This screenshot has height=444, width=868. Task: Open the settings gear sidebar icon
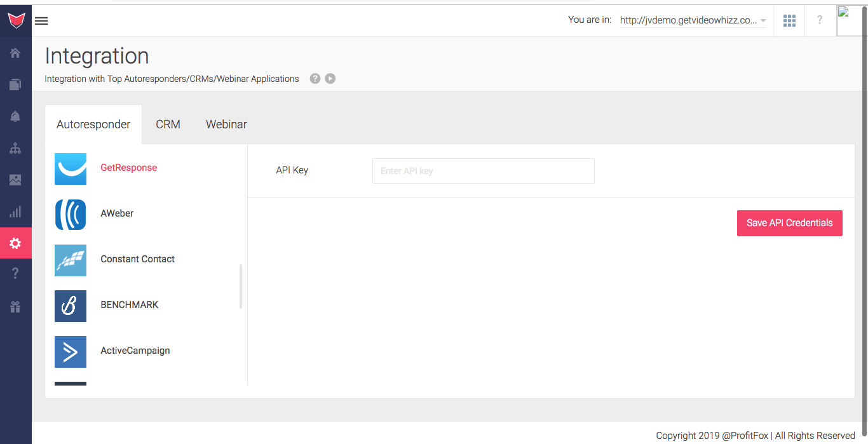click(15, 243)
